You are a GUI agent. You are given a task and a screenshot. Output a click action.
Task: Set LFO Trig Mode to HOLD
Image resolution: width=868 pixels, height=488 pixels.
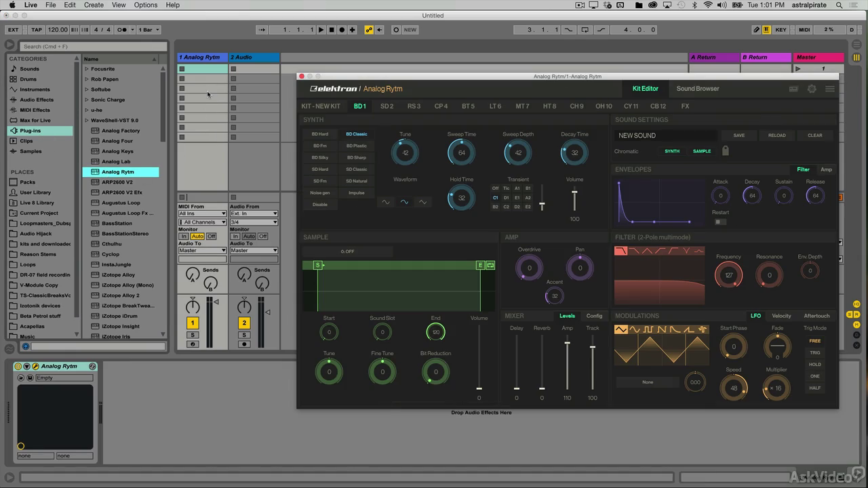coord(814,365)
